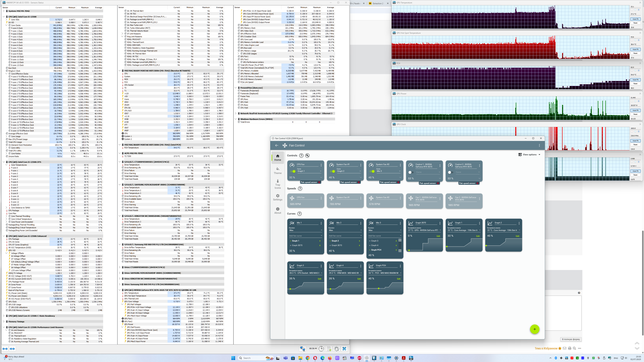
Task: Click Auto Fit on GPU Temperature graph
Action: pyautogui.click(x=635, y=19)
